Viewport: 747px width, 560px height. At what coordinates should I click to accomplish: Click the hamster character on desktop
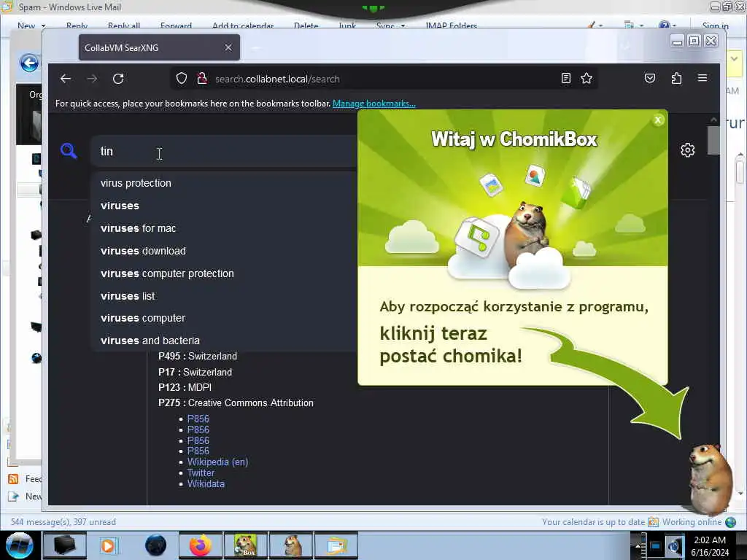[x=711, y=478]
